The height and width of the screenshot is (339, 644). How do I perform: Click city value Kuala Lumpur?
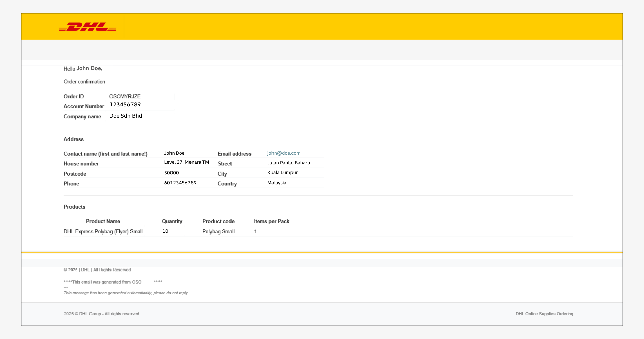coord(282,172)
